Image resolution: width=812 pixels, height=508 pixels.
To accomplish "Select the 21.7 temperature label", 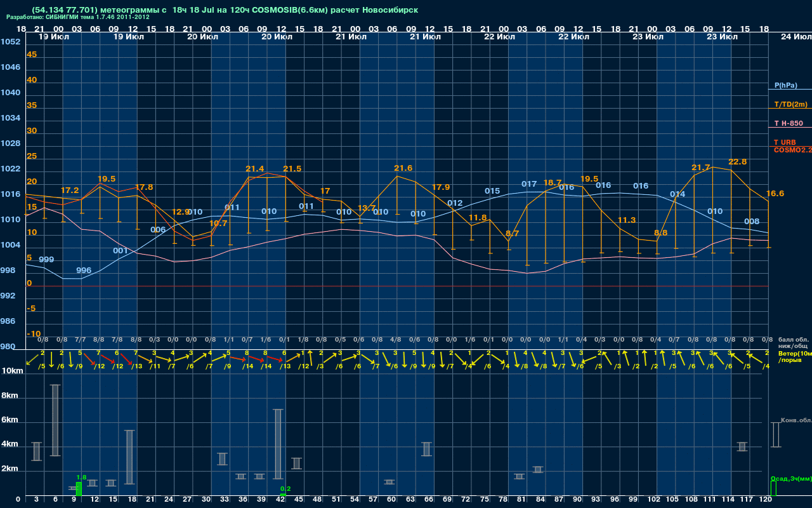I will tap(701, 168).
